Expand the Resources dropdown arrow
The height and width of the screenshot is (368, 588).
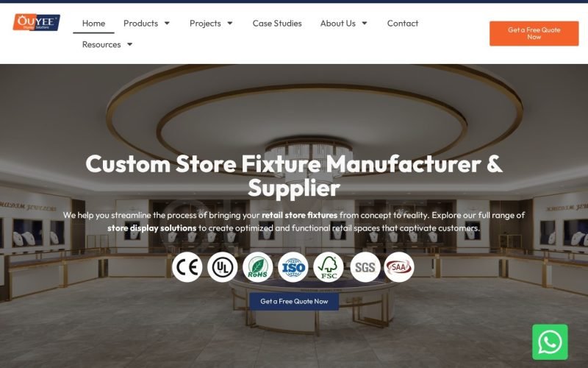(x=130, y=44)
